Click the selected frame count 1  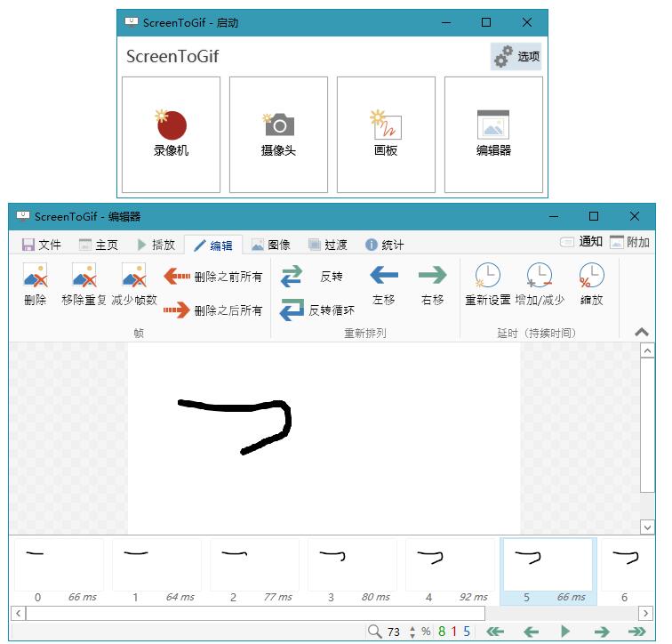454,632
